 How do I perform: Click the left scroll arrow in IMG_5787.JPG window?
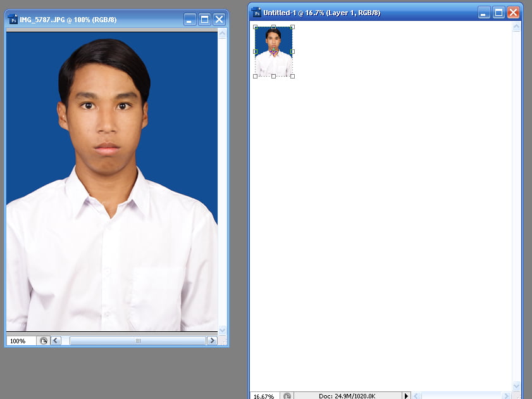[56, 341]
